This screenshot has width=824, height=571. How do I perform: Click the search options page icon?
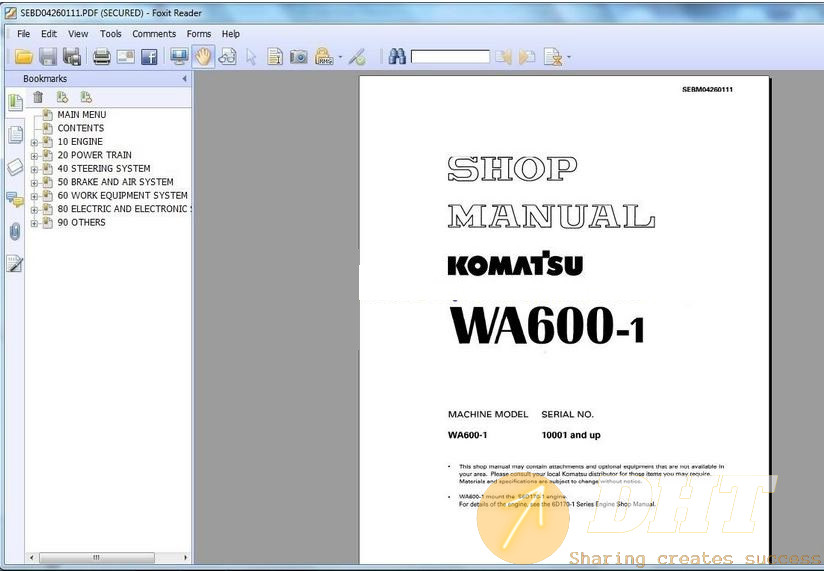pos(553,57)
